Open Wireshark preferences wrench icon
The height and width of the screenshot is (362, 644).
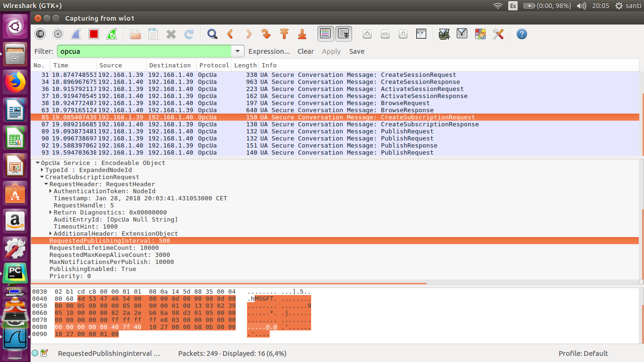(x=498, y=33)
